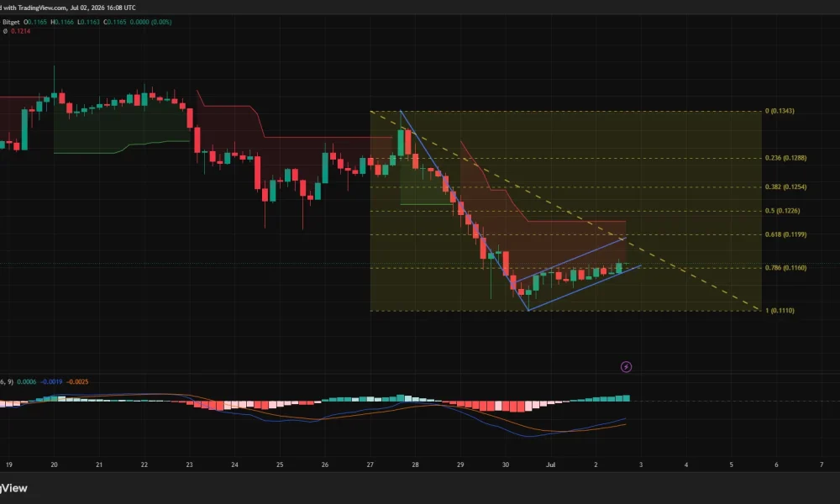
Task: Select the Fibonacci level label 0.786 (0.1160)
Action: click(x=785, y=268)
